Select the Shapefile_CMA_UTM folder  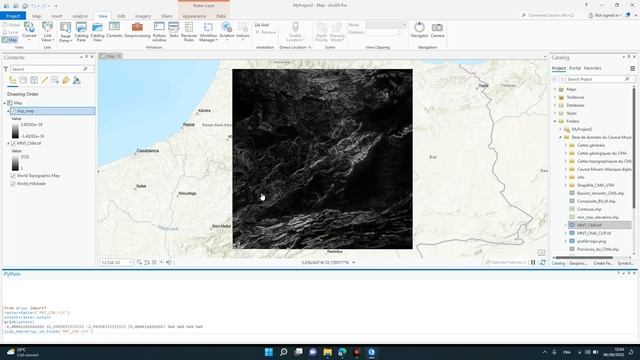[x=595, y=185]
